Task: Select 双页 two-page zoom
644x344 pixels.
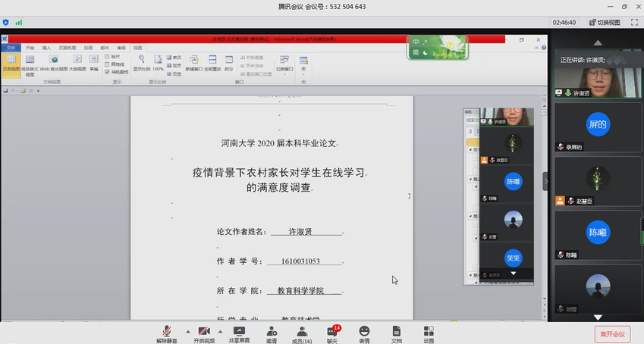Action: point(174,66)
